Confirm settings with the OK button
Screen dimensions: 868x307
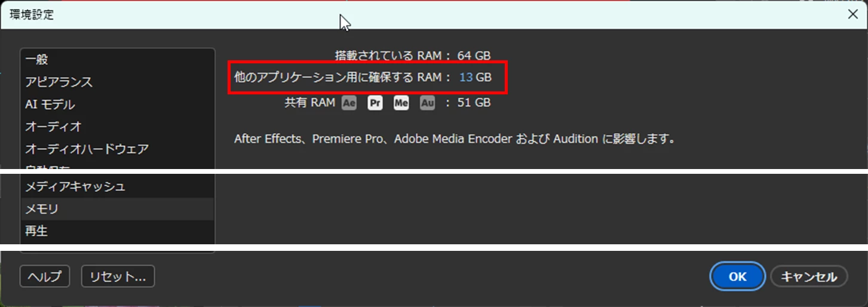point(738,277)
